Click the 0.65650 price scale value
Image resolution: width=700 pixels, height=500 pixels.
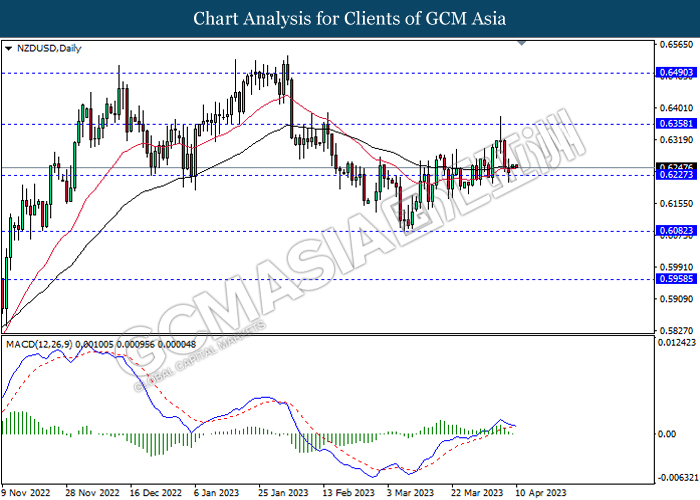[676, 44]
